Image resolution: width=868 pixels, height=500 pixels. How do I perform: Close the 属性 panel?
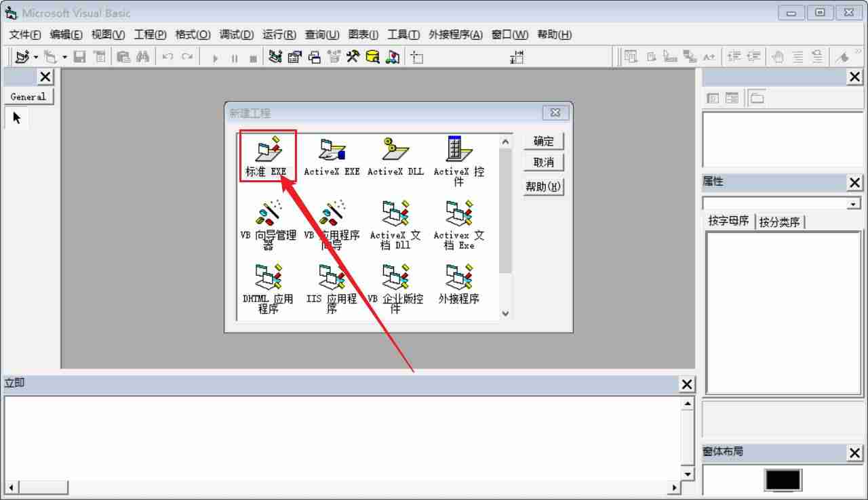854,182
